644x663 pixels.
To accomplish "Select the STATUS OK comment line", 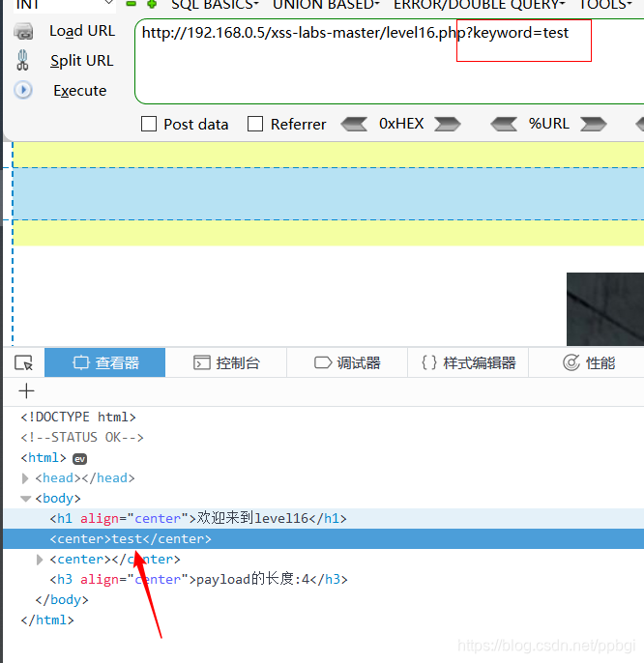I will (x=82, y=437).
